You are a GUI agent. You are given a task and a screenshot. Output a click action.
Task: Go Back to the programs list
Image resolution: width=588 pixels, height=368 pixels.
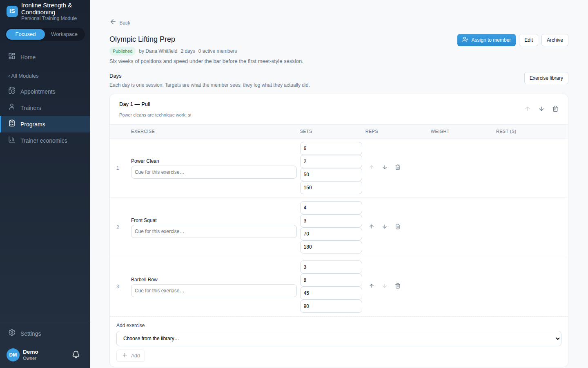pyautogui.click(x=120, y=22)
